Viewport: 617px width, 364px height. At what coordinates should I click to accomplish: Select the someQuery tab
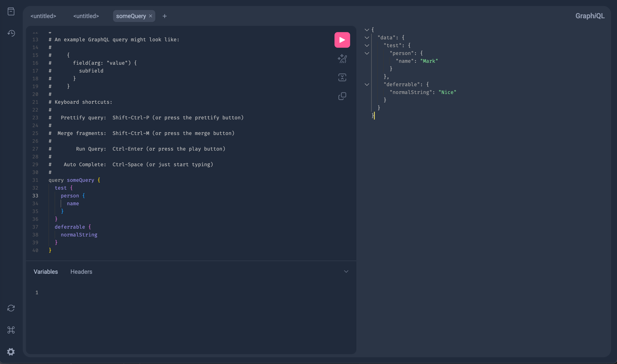tap(131, 16)
